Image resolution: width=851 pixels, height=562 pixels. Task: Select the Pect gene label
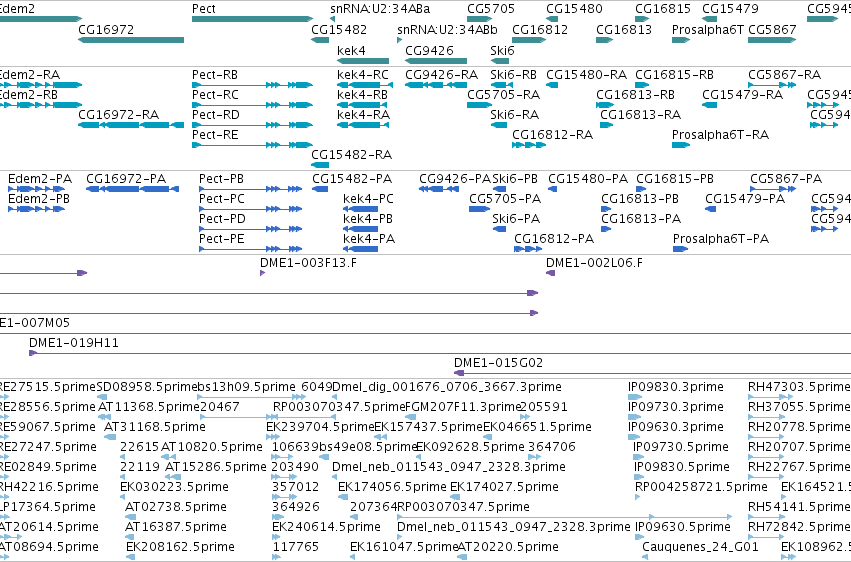pyautogui.click(x=204, y=9)
